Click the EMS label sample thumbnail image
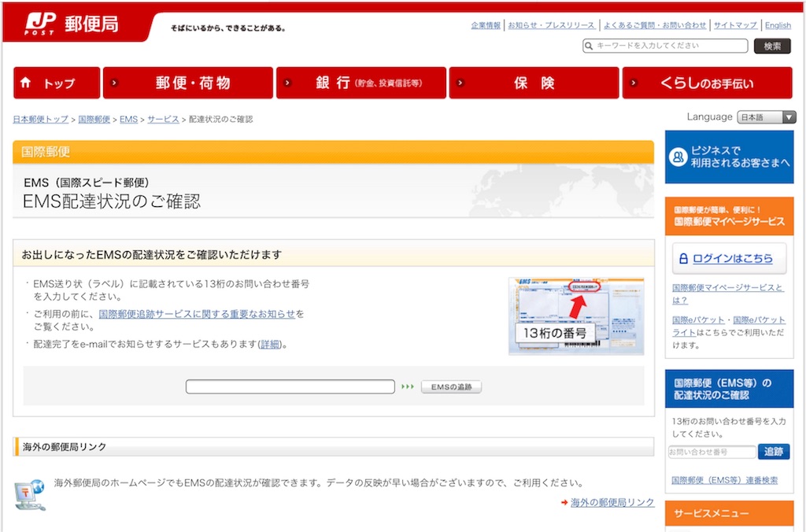Viewport: 806px width, 532px height. click(575, 316)
